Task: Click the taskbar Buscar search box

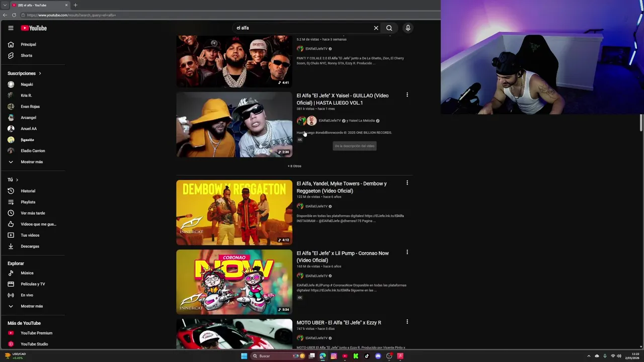Action: [278, 356]
